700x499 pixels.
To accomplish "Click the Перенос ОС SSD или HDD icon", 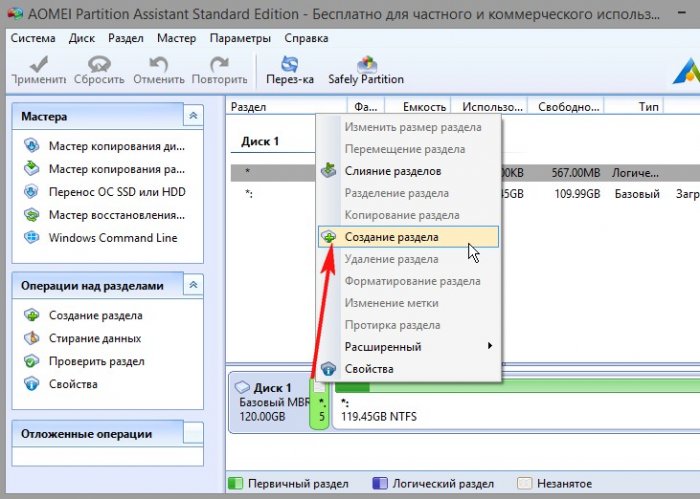I will 31,191.
